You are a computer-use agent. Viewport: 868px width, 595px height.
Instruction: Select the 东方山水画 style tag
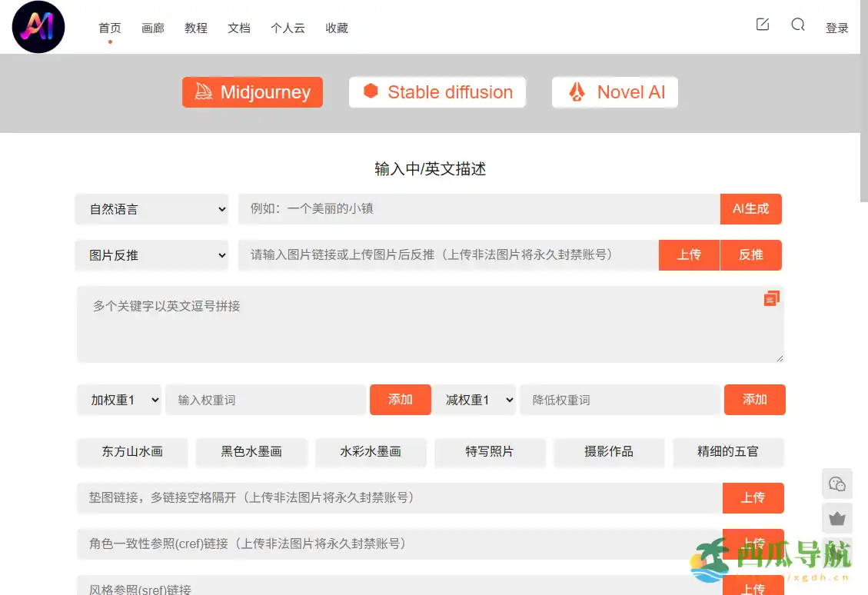click(x=132, y=452)
